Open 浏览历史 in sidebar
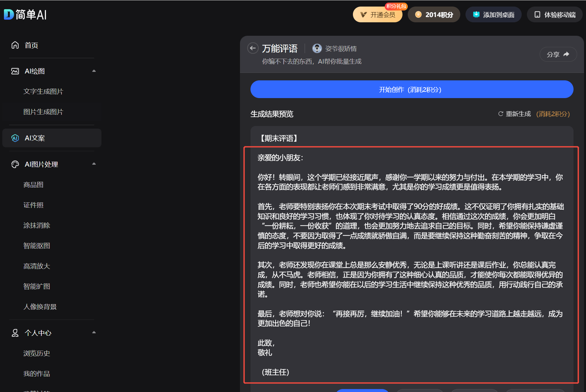 (x=36, y=353)
